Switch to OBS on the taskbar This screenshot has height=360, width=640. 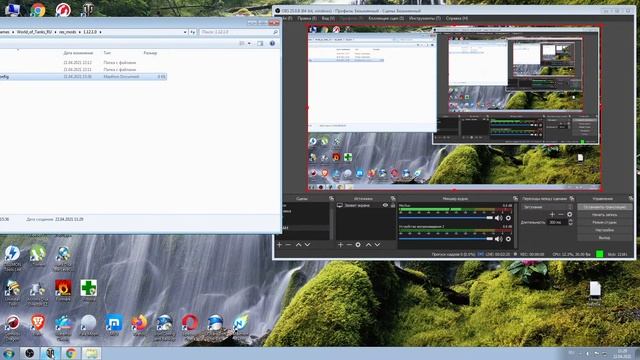point(29,353)
